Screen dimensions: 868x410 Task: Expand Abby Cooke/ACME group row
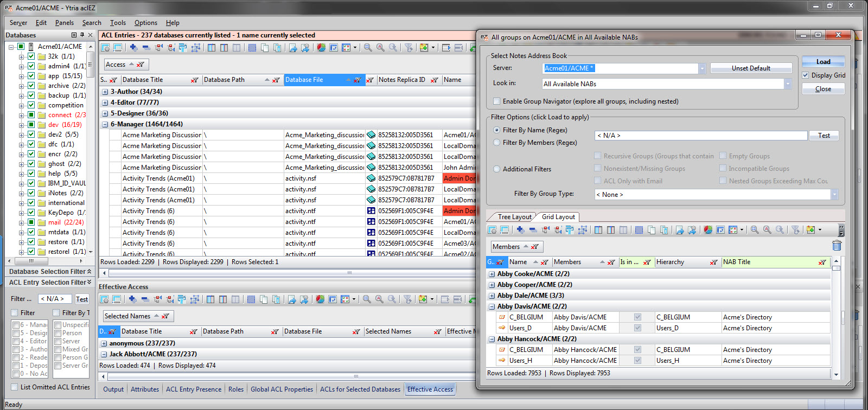pyautogui.click(x=492, y=274)
